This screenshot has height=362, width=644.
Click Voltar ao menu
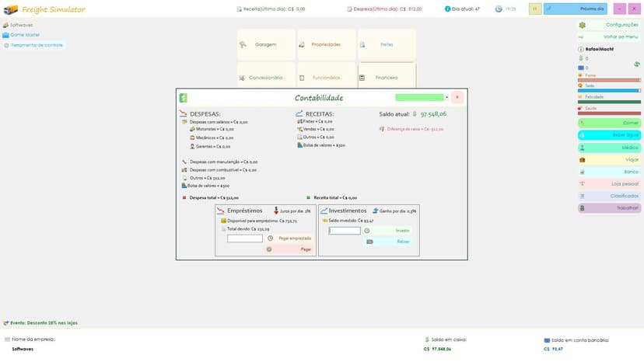coord(610,37)
